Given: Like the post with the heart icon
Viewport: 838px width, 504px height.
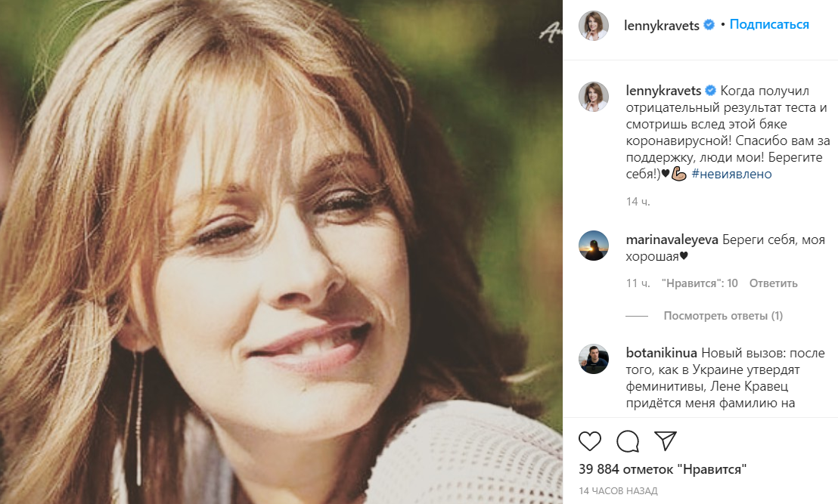Looking at the screenshot, I should pyautogui.click(x=590, y=441).
